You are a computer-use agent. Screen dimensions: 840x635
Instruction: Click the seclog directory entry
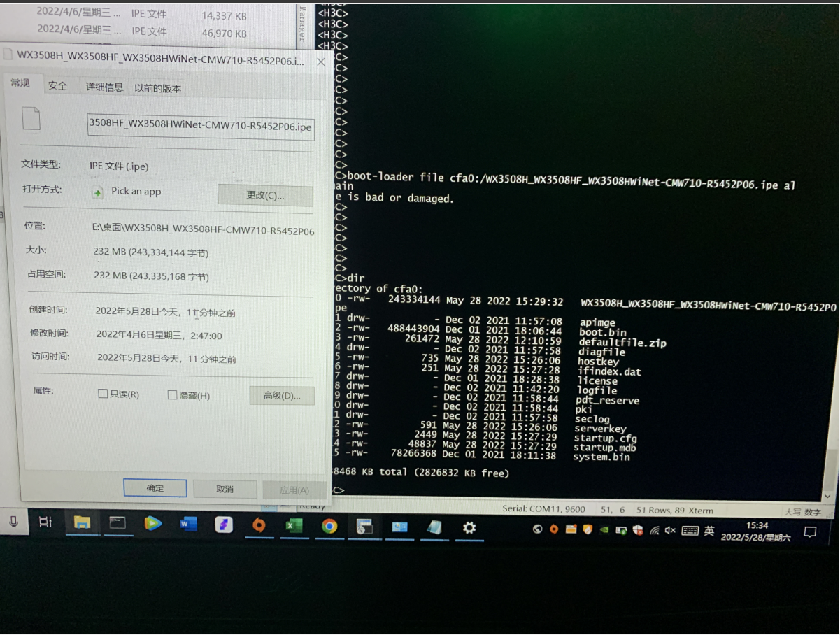click(x=592, y=419)
